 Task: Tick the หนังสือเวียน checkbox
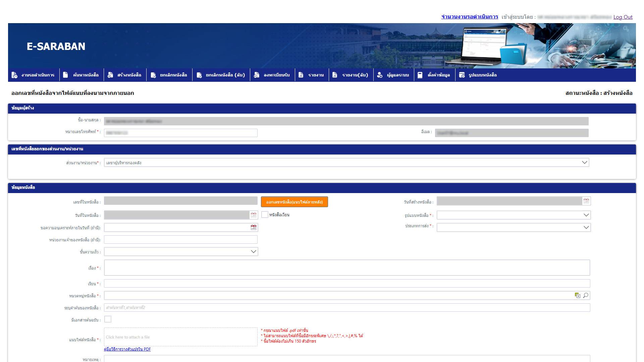[x=265, y=215]
